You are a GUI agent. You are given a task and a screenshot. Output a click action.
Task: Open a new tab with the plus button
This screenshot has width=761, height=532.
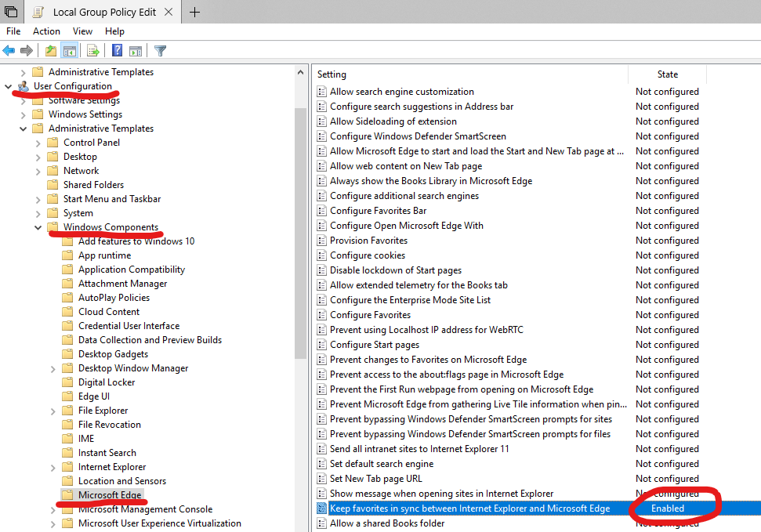coord(194,12)
